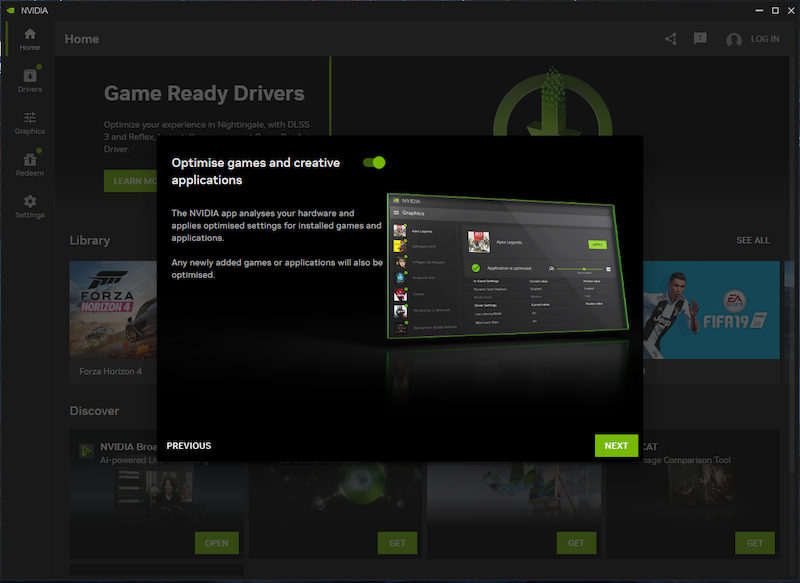Click the preview screenshot of the Graphics panel
Image resolution: width=800 pixels, height=583 pixels.
point(508,266)
